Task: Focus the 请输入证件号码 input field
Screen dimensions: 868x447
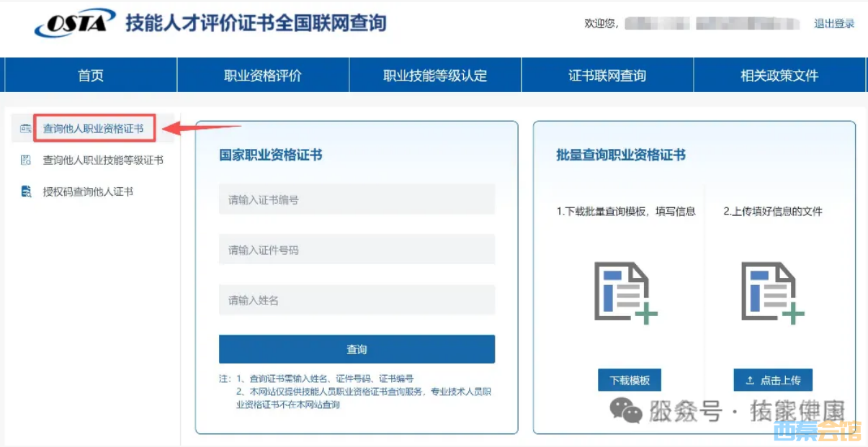Action: pos(357,250)
